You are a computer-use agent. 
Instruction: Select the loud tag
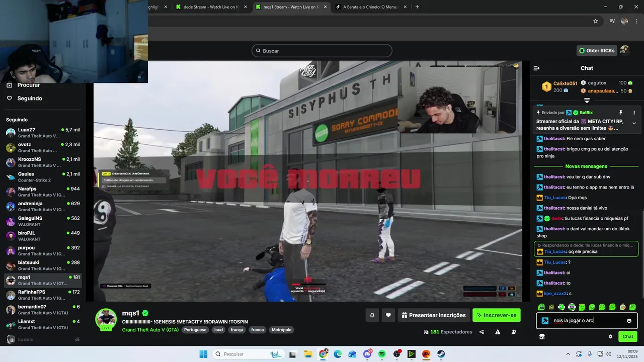click(x=218, y=330)
